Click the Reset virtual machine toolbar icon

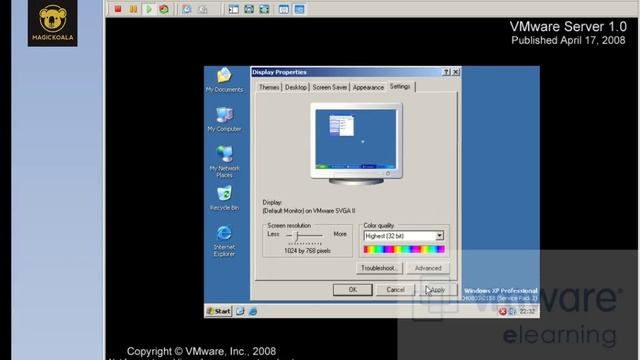pos(164,9)
